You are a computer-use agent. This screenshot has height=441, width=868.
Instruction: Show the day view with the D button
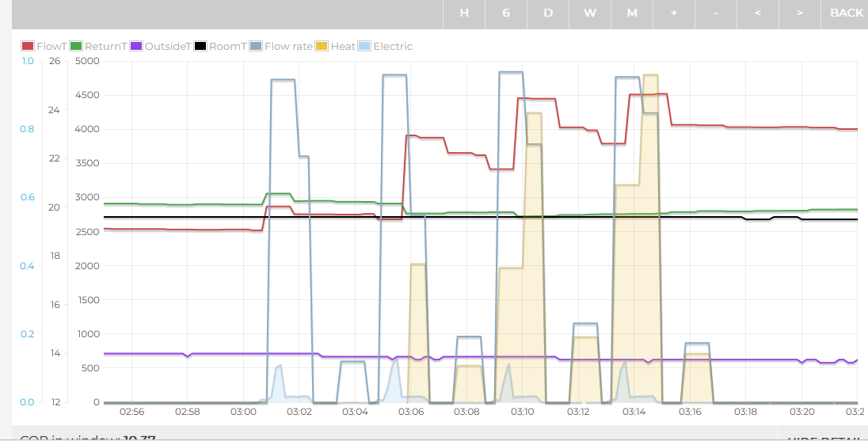(548, 13)
